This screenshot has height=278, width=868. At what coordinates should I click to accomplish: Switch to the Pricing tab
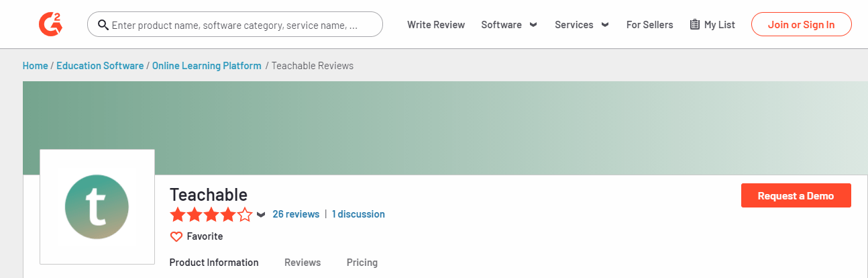362,263
